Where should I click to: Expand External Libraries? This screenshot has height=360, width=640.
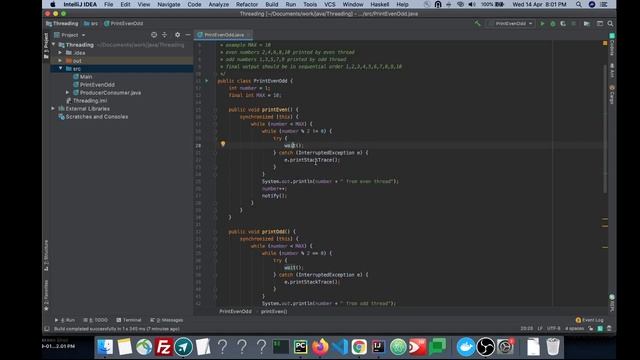tap(53, 109)
